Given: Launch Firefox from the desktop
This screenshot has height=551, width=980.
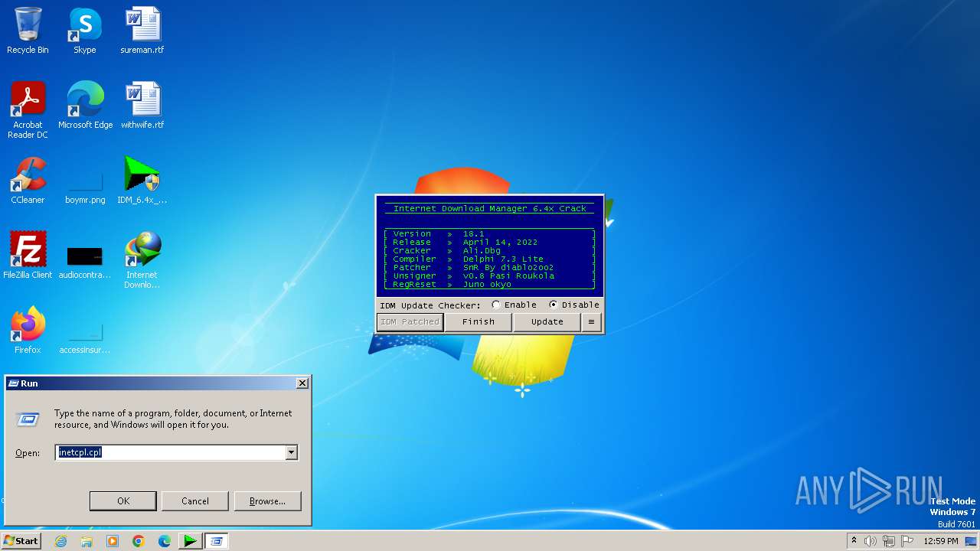Looking at the screenshot, I should (x=28, y=331).
